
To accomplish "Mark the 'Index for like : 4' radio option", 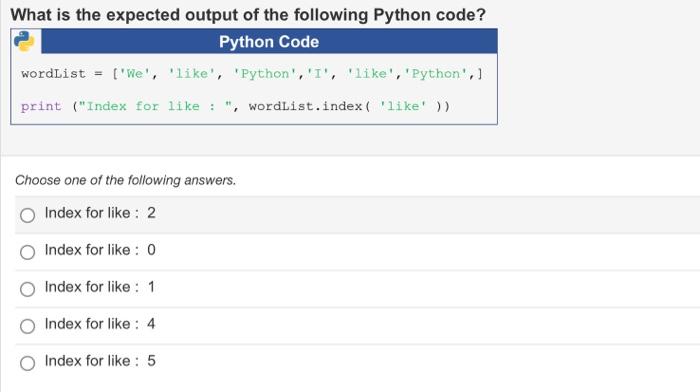I will (x=27, y=326).
